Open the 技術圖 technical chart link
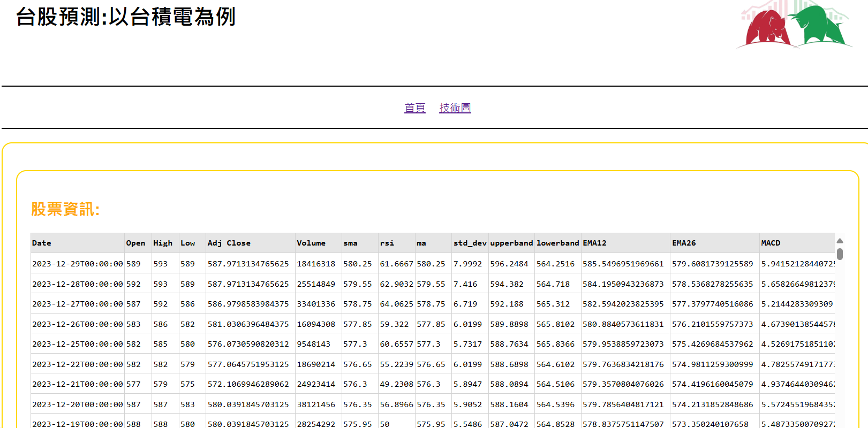Image resolution: width=868 pixels, height=428 pixels. click(455, 108)
